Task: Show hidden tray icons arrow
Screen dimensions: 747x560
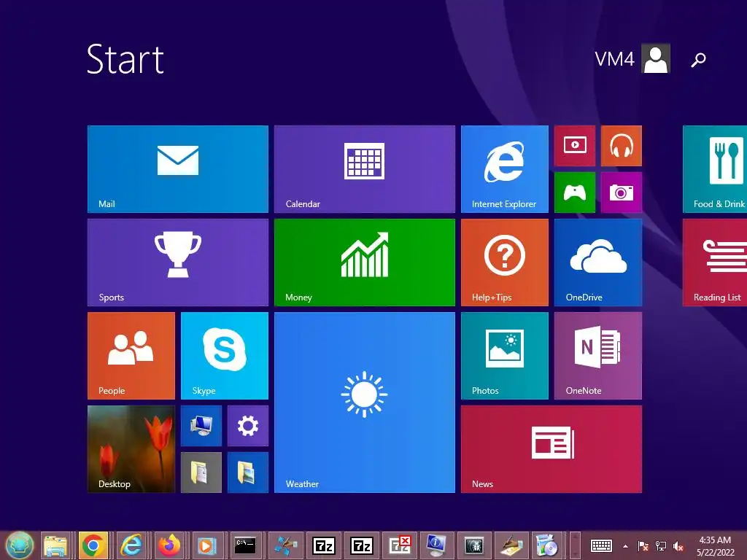Action: point(625,546)
